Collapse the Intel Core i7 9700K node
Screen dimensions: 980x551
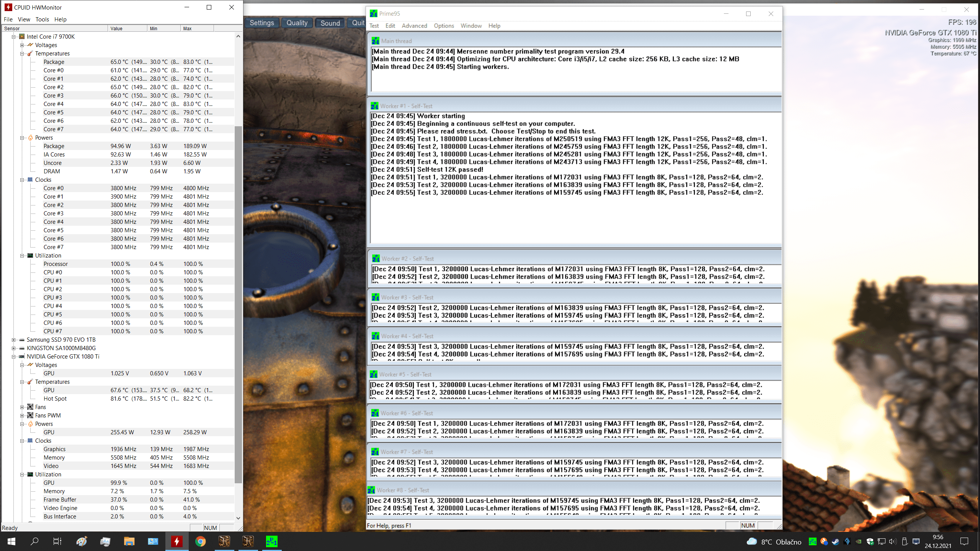pyautogui.click(x=14, y=37)
